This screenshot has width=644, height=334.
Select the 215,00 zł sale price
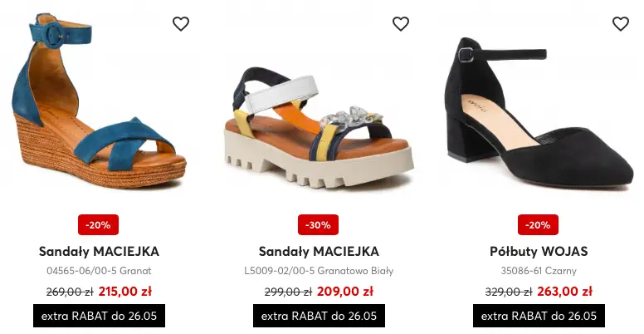125,292
